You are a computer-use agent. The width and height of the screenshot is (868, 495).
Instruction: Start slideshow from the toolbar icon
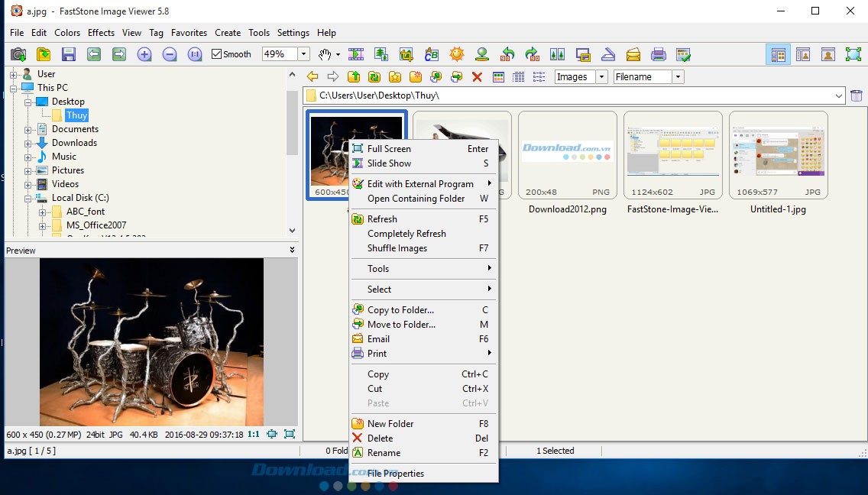click(356, 54)
